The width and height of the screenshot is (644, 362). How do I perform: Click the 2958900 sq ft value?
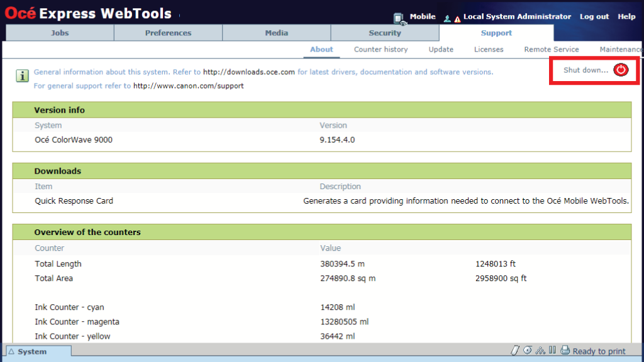point(501,278)
